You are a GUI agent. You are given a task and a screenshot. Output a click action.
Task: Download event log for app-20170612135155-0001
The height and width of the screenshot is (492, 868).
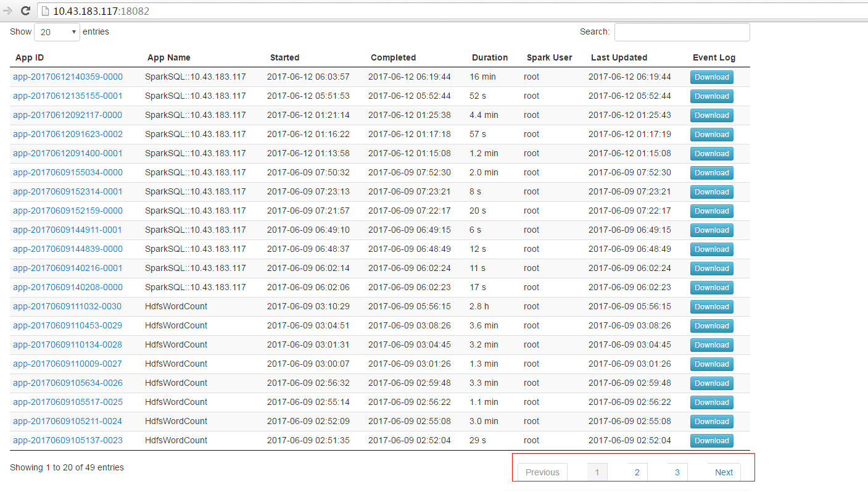tap(712, 96)
